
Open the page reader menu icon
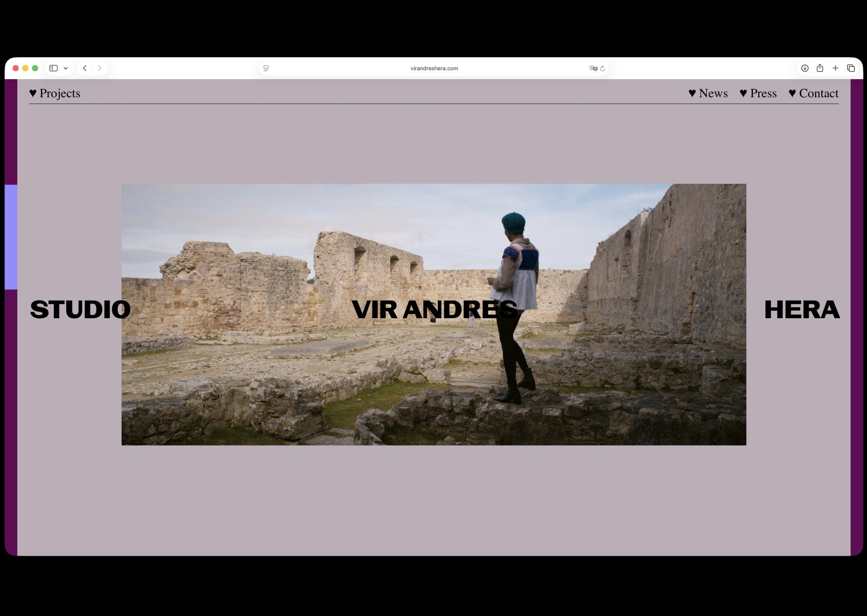coord(266,68)
